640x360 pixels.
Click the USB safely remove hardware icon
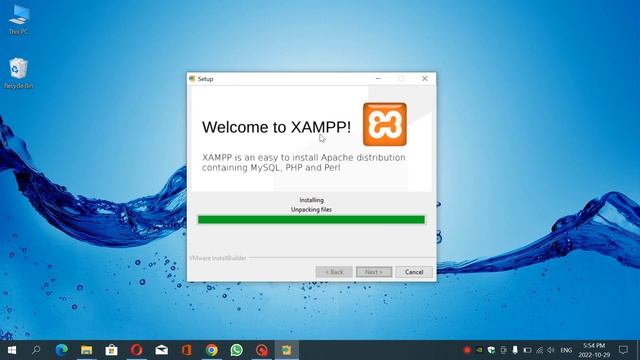(x=515, y=350)
